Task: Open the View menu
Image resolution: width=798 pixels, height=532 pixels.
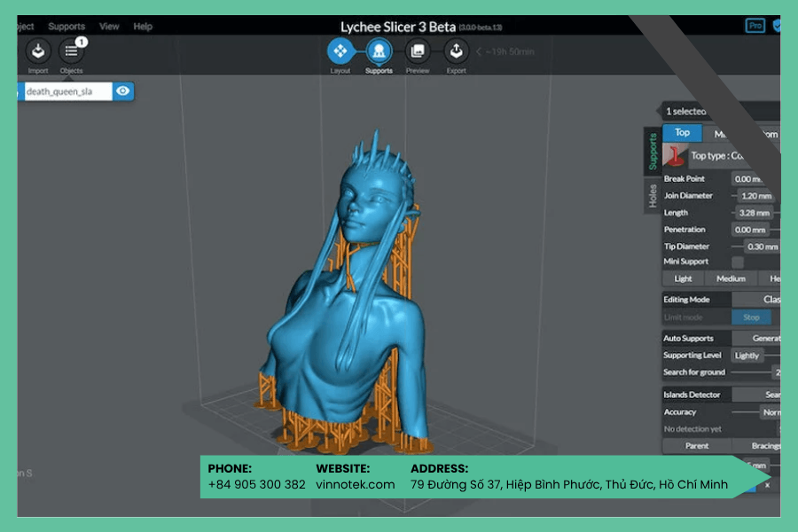Action: click(x=109, y=27)
